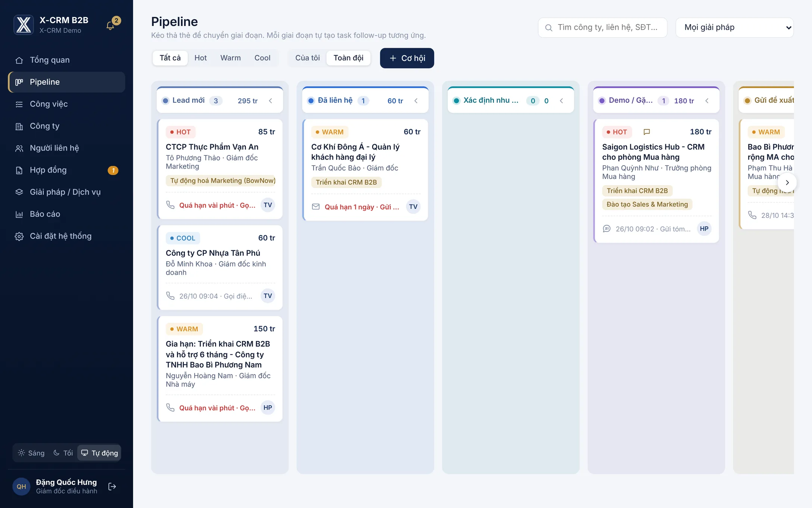This screenshot has width=812, height=508.
Task: Focus the search field Tìm công ty, liên hệ
Action: pos(603,27)
